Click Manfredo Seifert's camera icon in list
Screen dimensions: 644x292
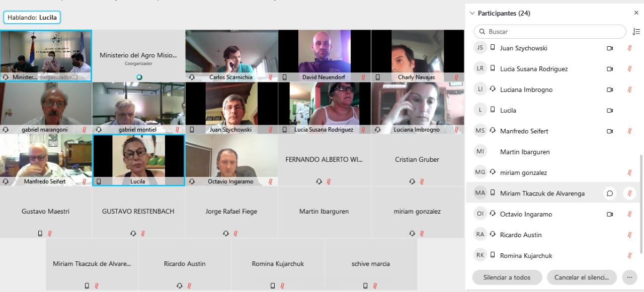(610, 131)
